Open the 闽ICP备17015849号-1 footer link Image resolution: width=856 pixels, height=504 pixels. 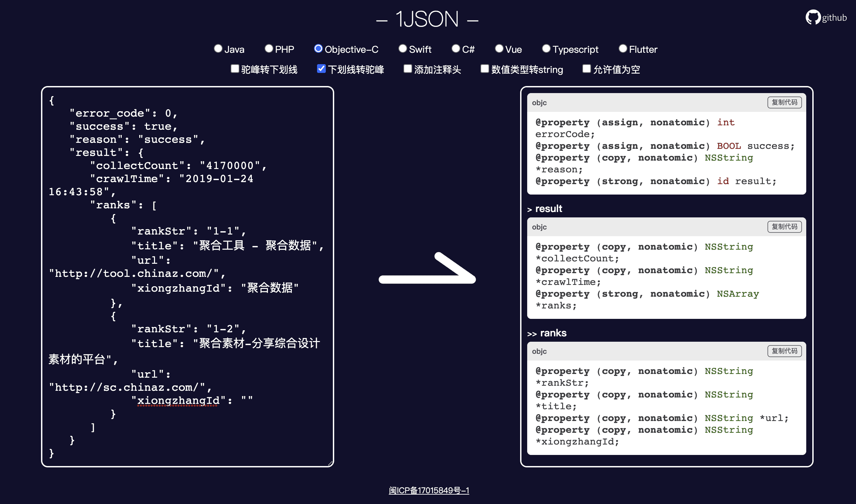point(429,490)
